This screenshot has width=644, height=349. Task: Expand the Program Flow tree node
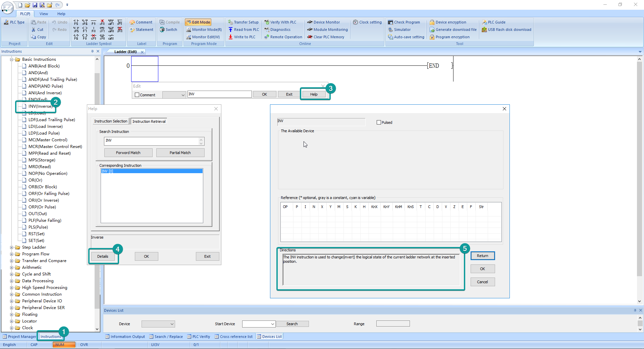coord(12,254)
